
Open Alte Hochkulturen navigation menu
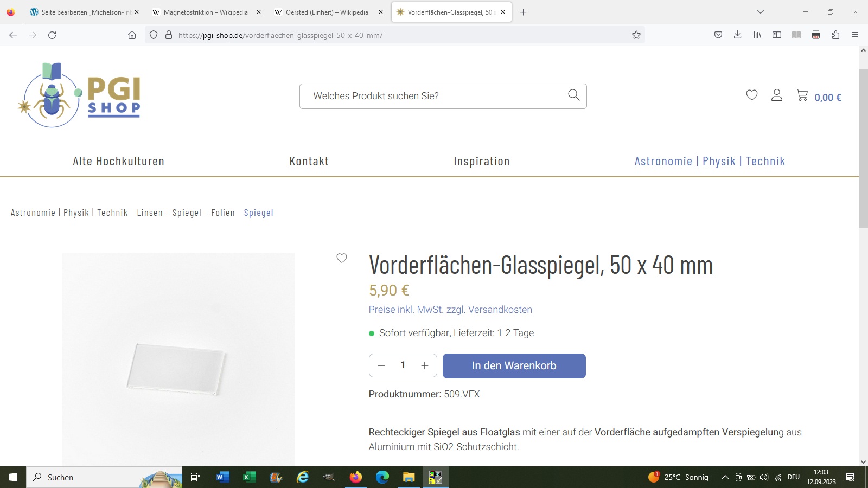tap(119, 162)
